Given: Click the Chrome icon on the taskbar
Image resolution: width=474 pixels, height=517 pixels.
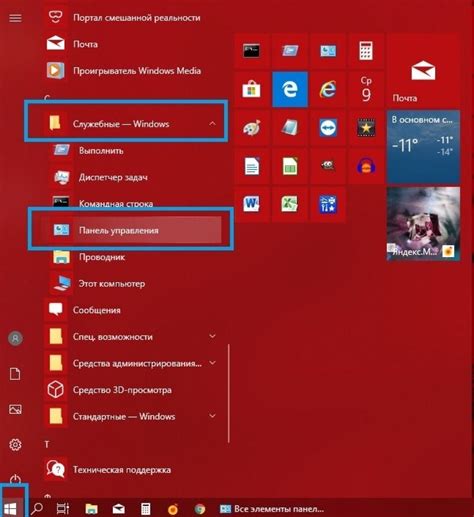Looking at the screenshot, I should (200, 509).
